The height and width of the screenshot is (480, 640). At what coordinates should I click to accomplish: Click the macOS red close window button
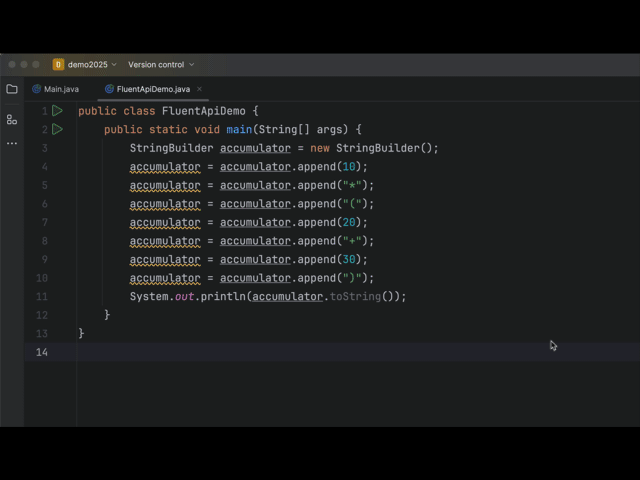click(x=12, y=64)
